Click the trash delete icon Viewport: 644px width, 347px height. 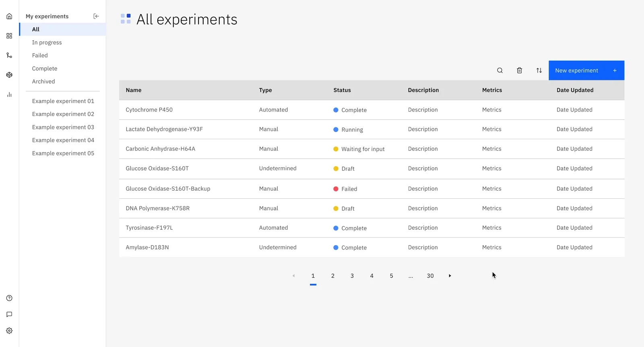pos(520,71)
